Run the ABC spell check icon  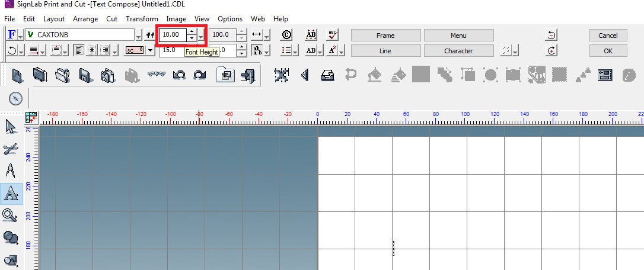(332, 35)
